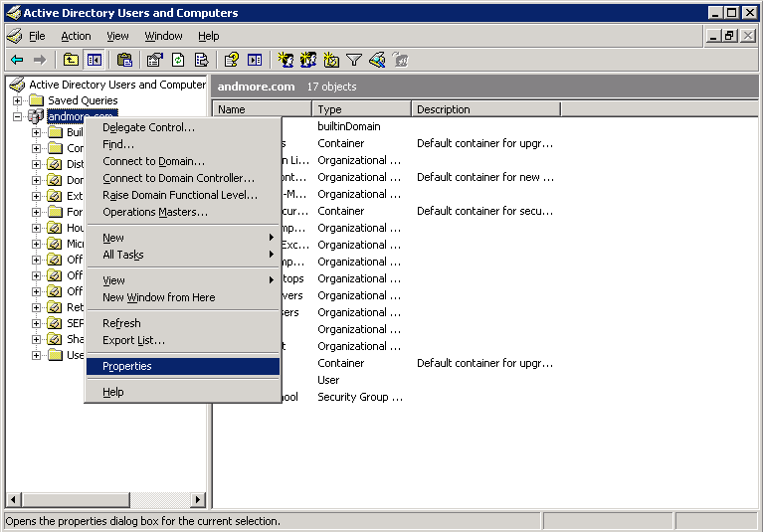Expand the SEF tree node

[36, 323]
